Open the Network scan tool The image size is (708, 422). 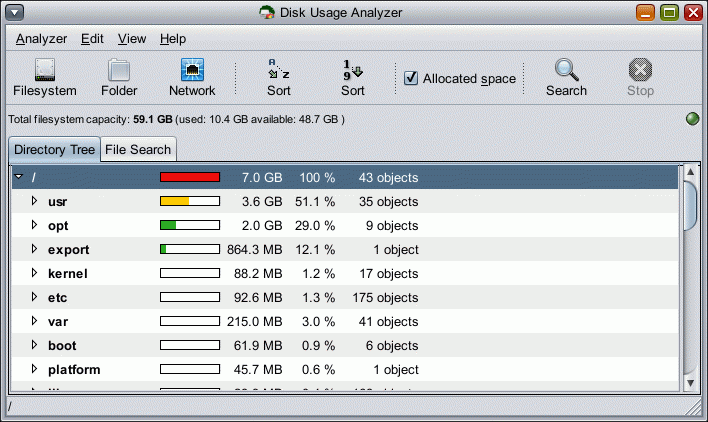(192, 71)
